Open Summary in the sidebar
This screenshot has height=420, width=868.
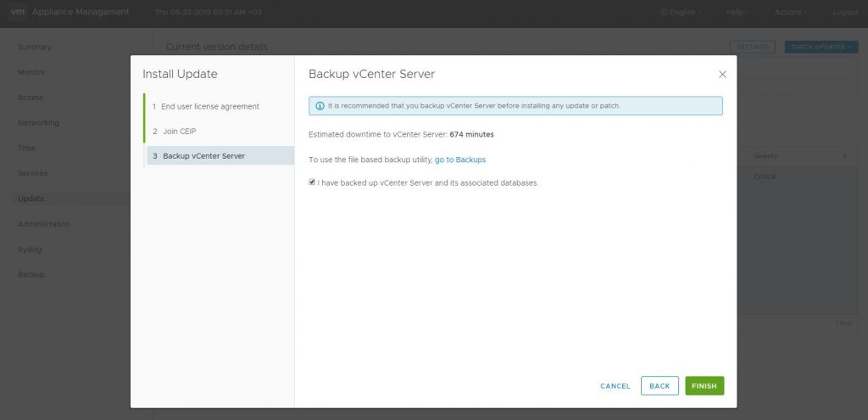tap(34, 48)
